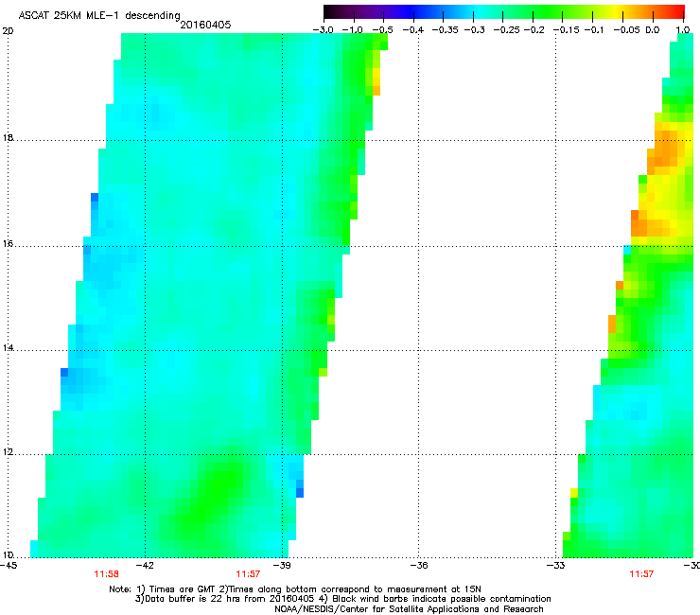The image size is (700, 615).
Task: Click the latitude 16 axis label
Action: tap(8, 244)
